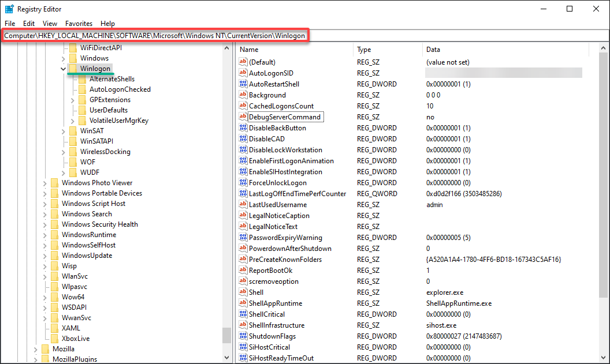The height and width of the screenshot is (364, 610).
Task: Click the DWORD icon beside DisableCAD
Action: point(243,138)
